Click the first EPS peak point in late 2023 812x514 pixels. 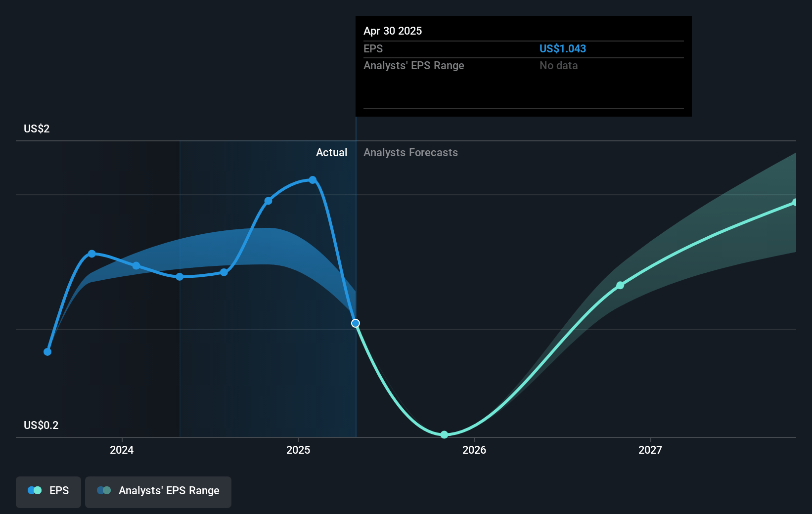pyautogui.click(x=92, y=254)
